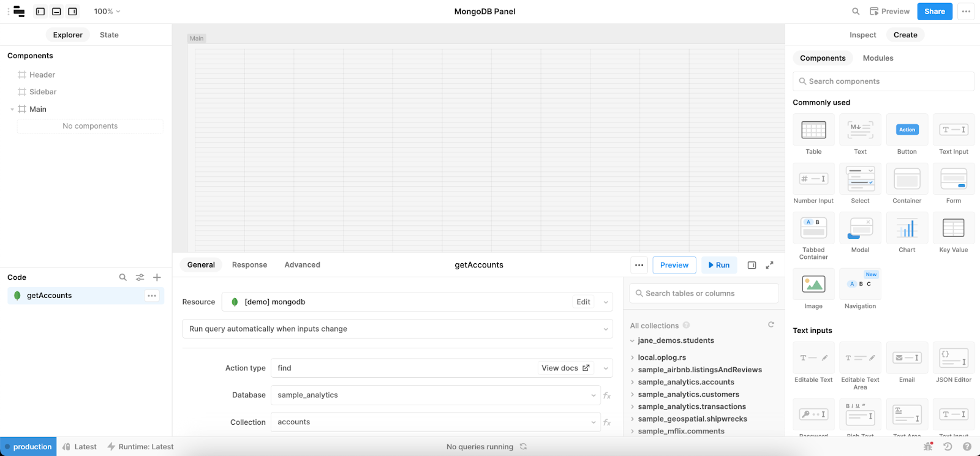Switch to the Create tab

click(905, 35)
